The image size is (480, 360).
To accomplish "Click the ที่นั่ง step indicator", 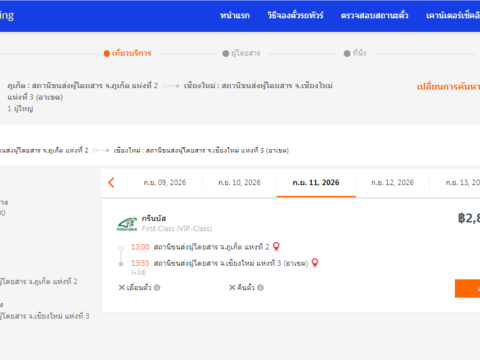I will coord(355,53).
